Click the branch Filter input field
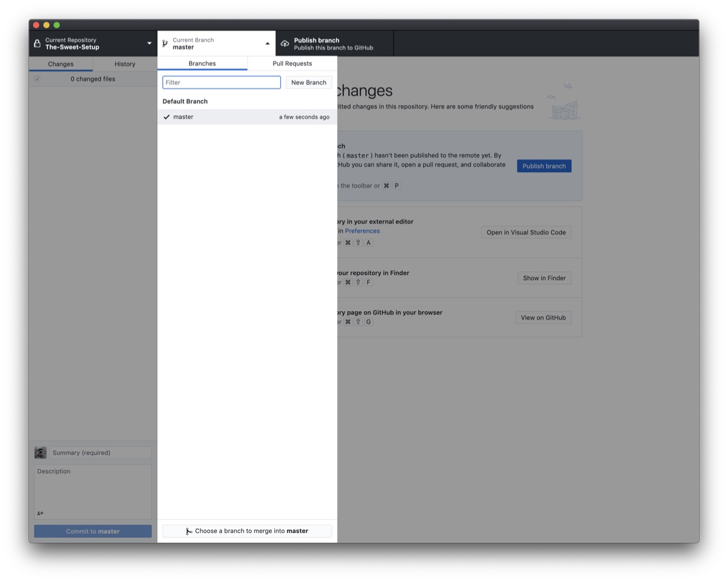This screenshot has width=728, height=581. (x=221, y=82)
